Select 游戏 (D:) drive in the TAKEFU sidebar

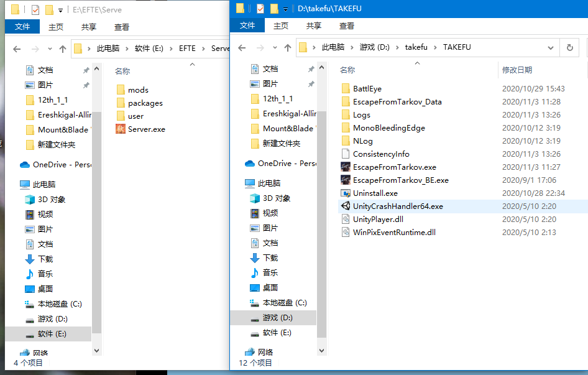[273, 318]
